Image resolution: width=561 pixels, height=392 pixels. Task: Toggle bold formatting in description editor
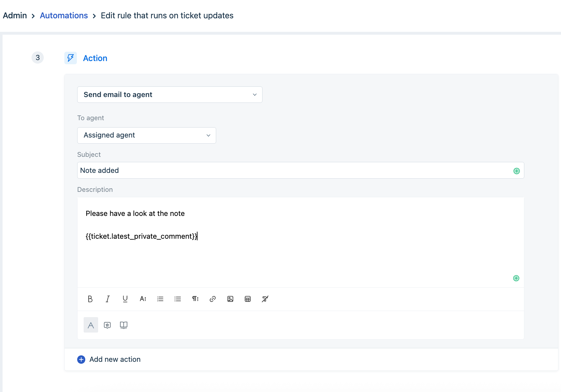point(90,299)
